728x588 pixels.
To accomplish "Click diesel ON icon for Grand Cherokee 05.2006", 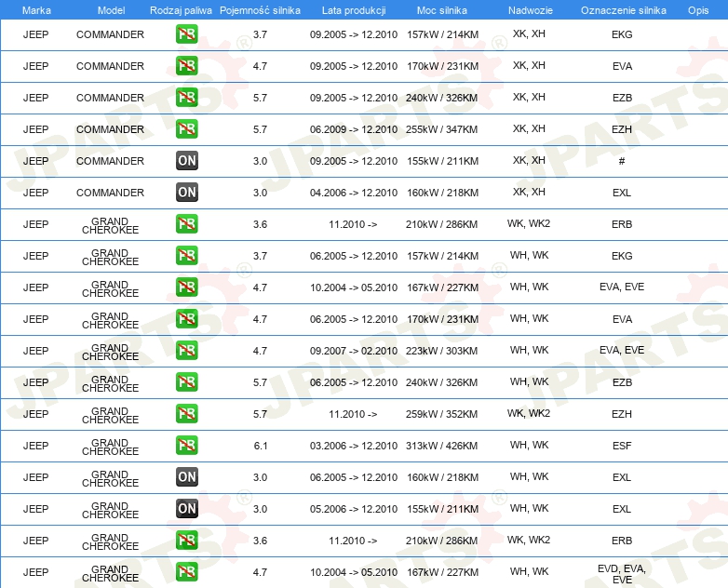I will 186,509.
